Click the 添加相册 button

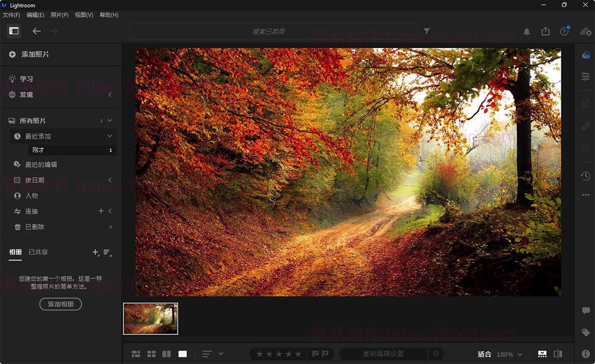pyautogui.click(x=60, y=304)
